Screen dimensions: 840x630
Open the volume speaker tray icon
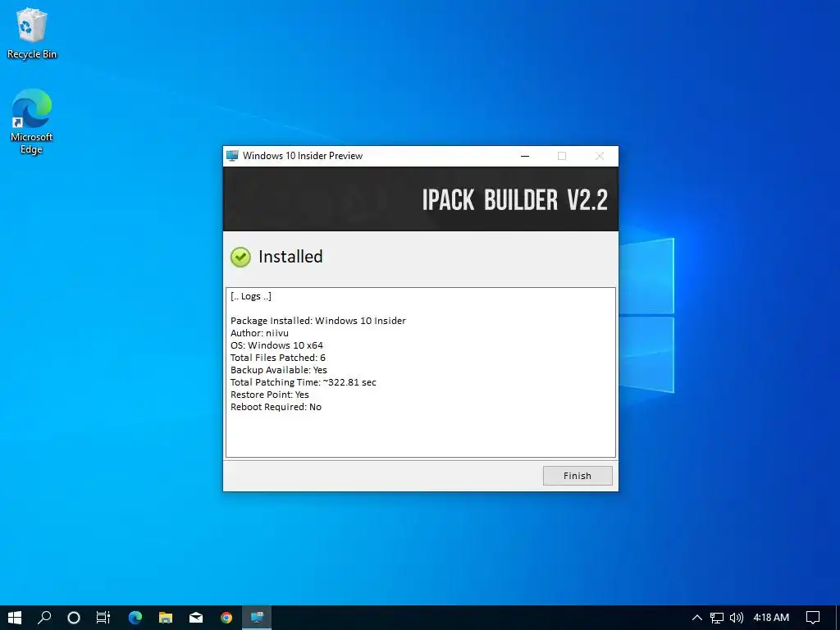(x=737, y=618)
